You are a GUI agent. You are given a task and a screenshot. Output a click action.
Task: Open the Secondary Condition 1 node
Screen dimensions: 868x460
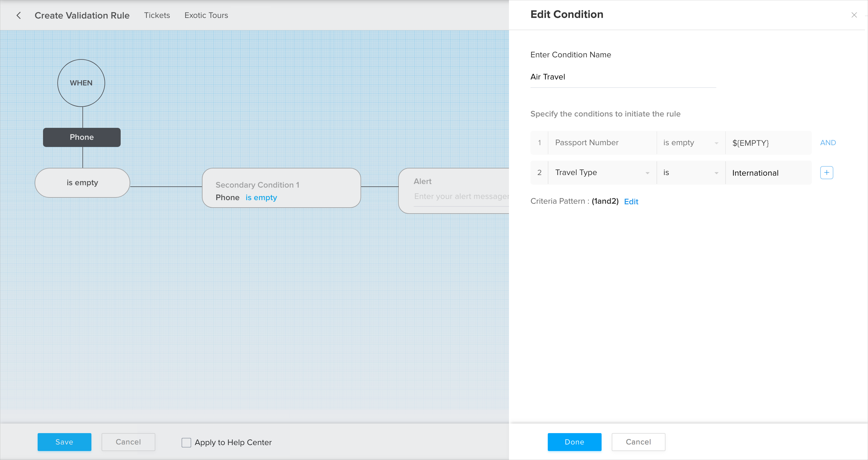click(281, 188)
